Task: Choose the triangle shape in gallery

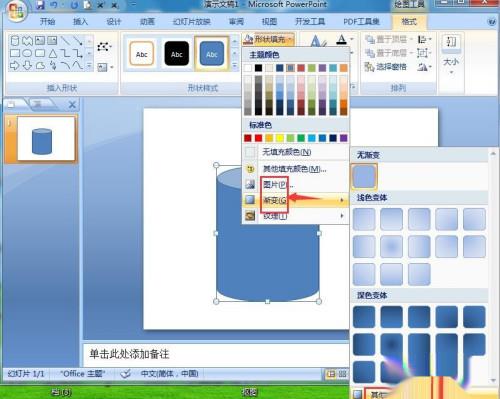Action: coord(53,53)
